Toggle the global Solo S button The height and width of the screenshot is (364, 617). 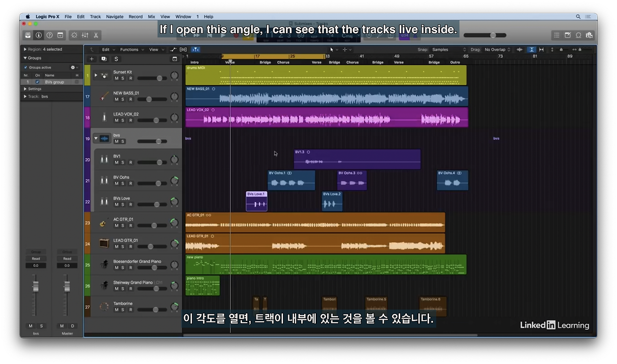[x=116, y=59]
